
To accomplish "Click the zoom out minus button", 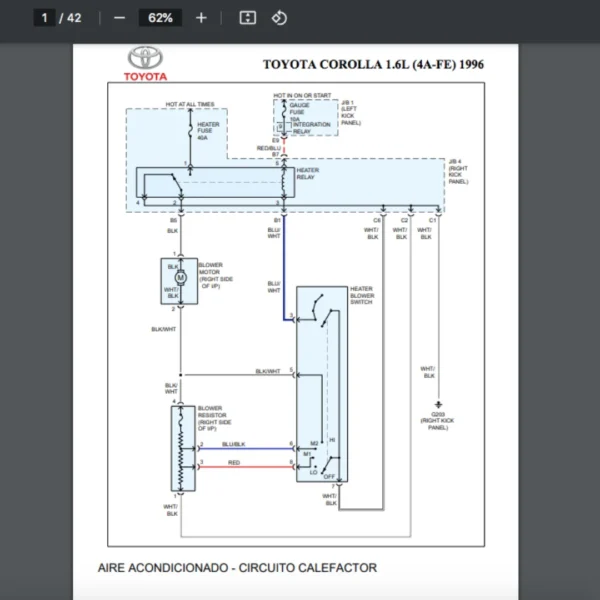I will click(120, 18).
